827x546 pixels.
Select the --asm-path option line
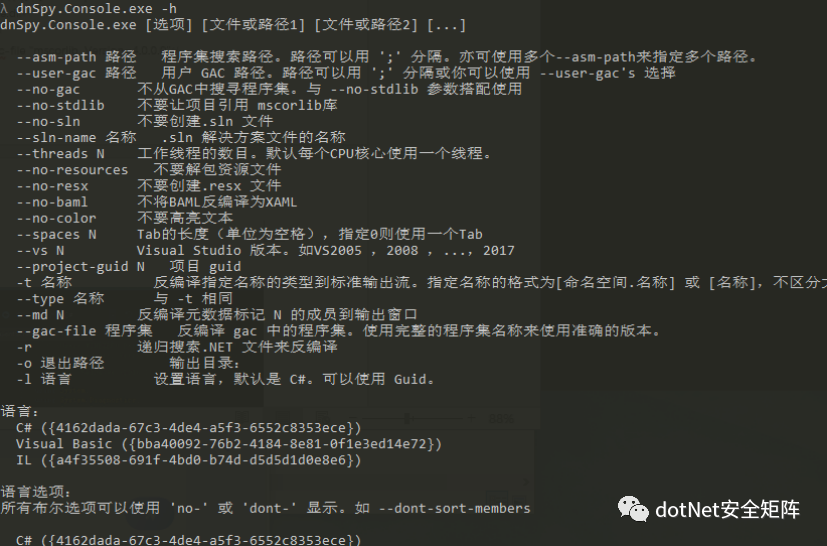coord(387,57)
